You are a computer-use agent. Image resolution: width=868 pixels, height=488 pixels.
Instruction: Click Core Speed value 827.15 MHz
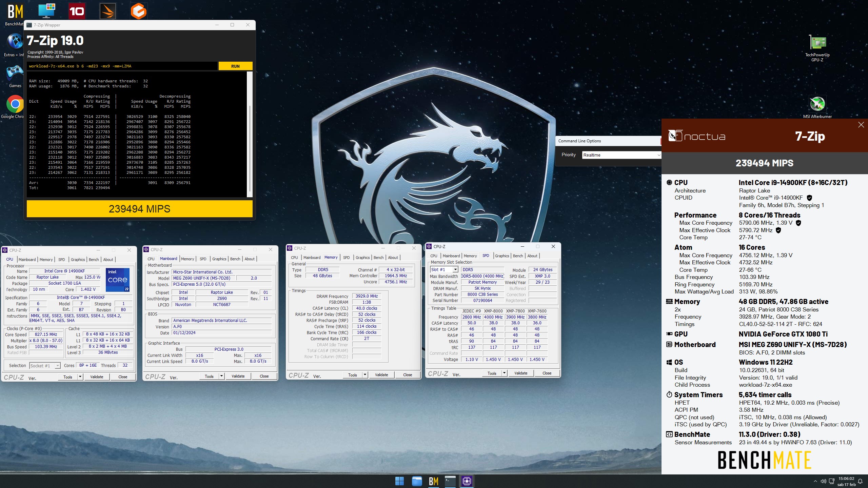[46, 334]
